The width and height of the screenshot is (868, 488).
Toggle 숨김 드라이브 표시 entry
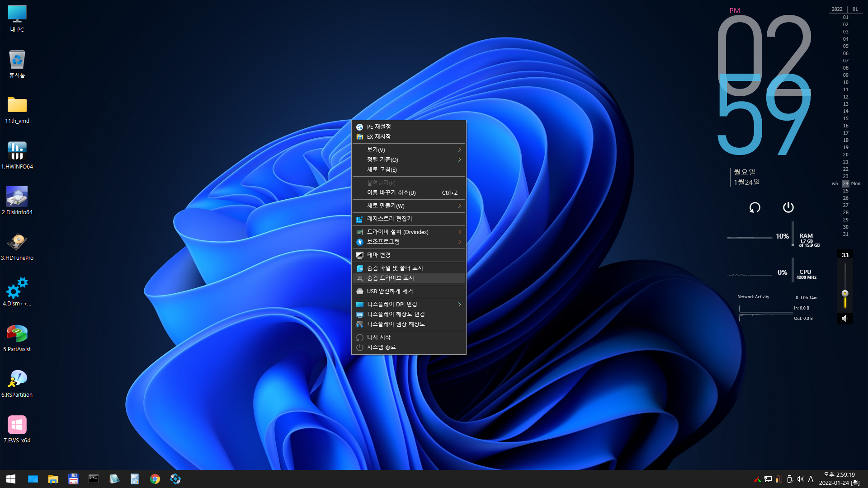(409, 278)
